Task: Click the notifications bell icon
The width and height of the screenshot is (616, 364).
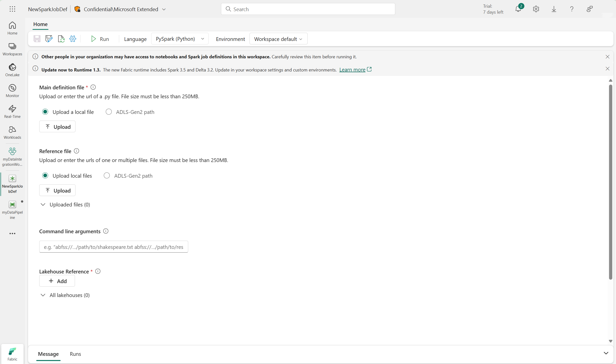Action: (518, 9)
